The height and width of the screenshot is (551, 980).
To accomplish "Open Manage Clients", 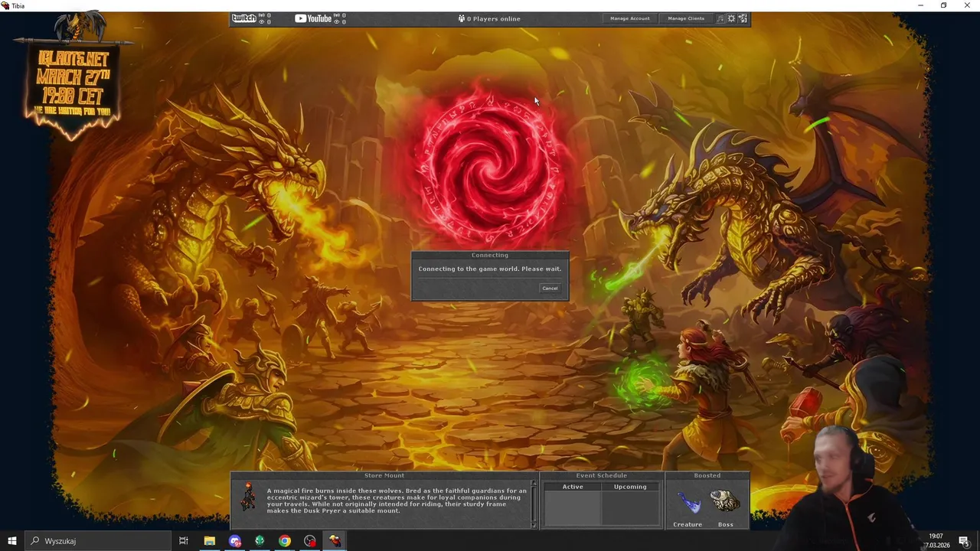I will tap(686, 18).
